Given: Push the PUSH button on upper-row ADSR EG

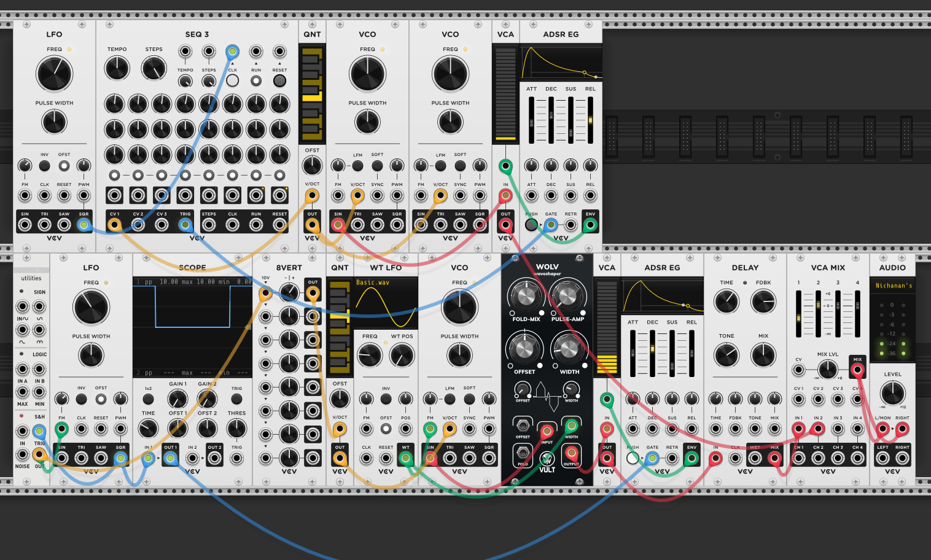Looking at the screenshot, I should point(531,225).
